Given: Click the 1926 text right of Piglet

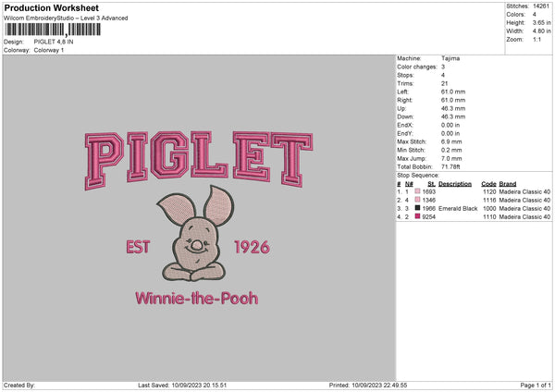Looking at the screenshot, I should tap(252, 247).
